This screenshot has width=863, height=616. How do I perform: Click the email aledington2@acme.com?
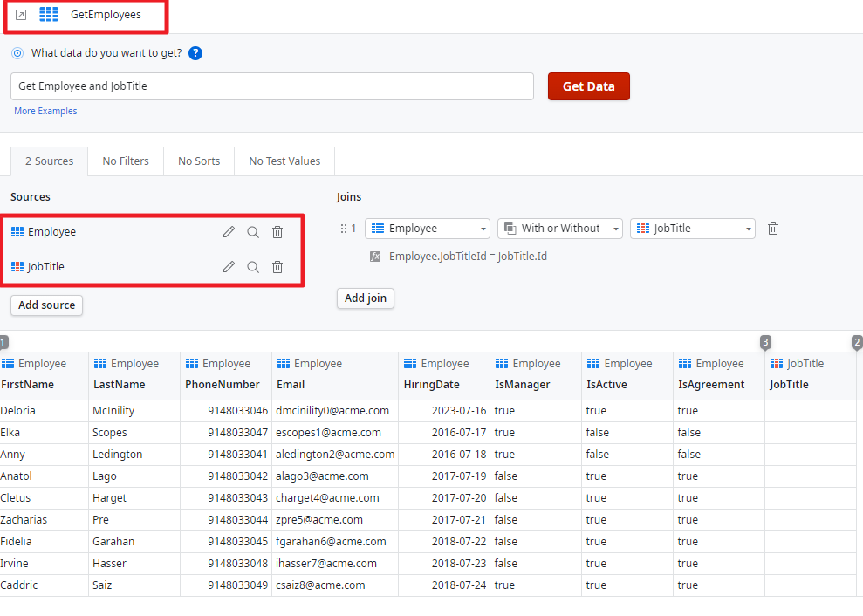click(x=335, y=455)
